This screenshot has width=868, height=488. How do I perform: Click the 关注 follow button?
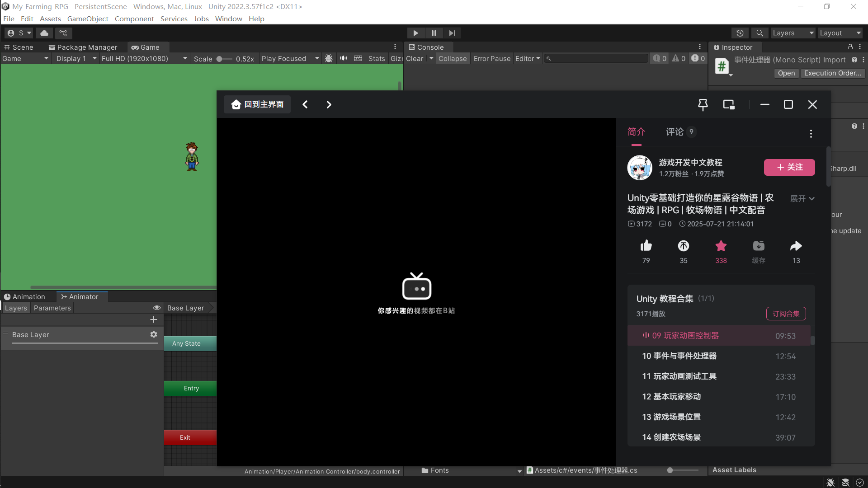[789, 167]
